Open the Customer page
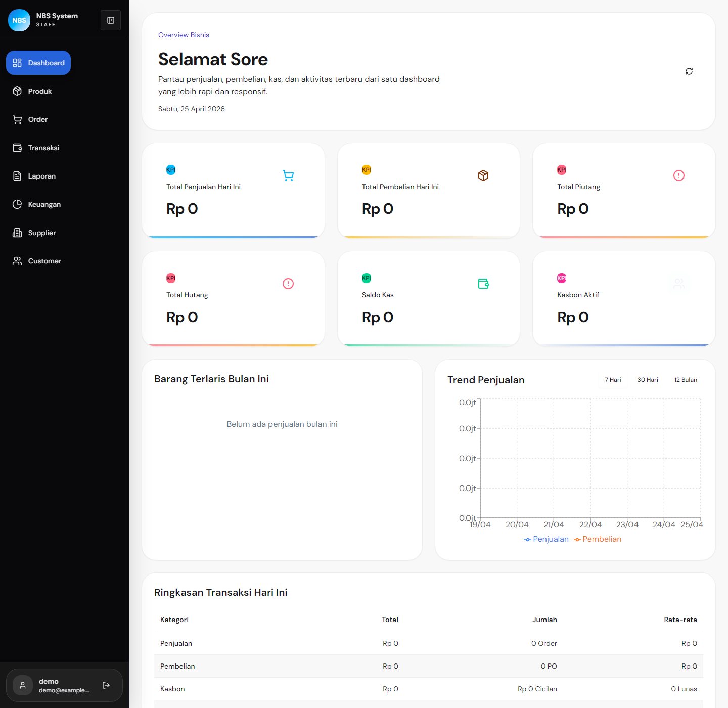This screenshot has height=708, width=728. point(37,261)
